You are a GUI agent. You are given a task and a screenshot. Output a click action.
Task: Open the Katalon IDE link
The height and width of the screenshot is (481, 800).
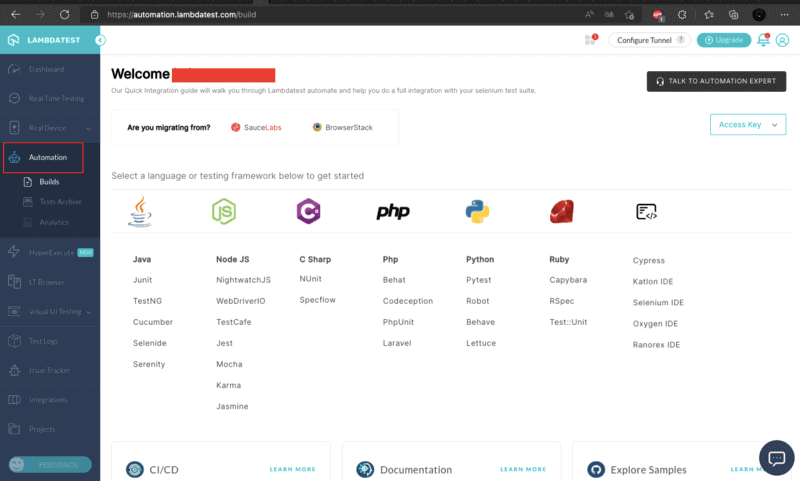pyautogui.click(x=653, y=282)
